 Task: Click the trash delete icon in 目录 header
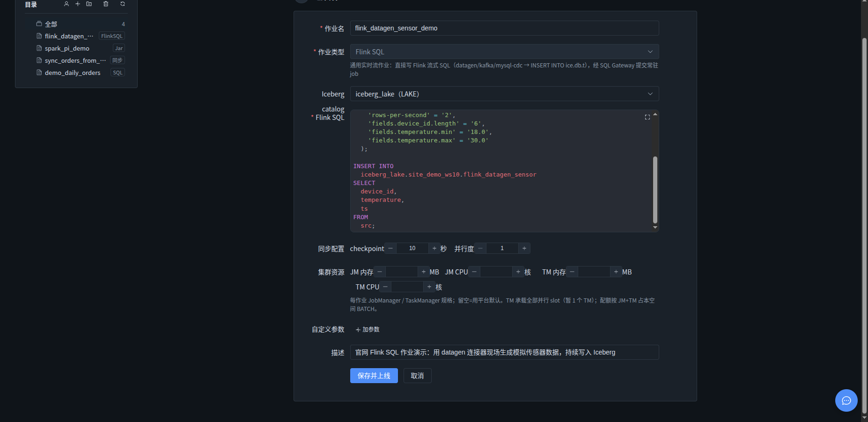106,4
